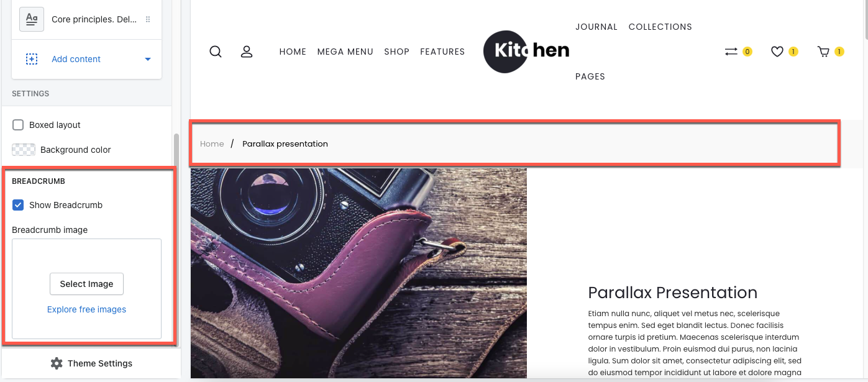Click the Home breadcrumb link

coord(212,143)
